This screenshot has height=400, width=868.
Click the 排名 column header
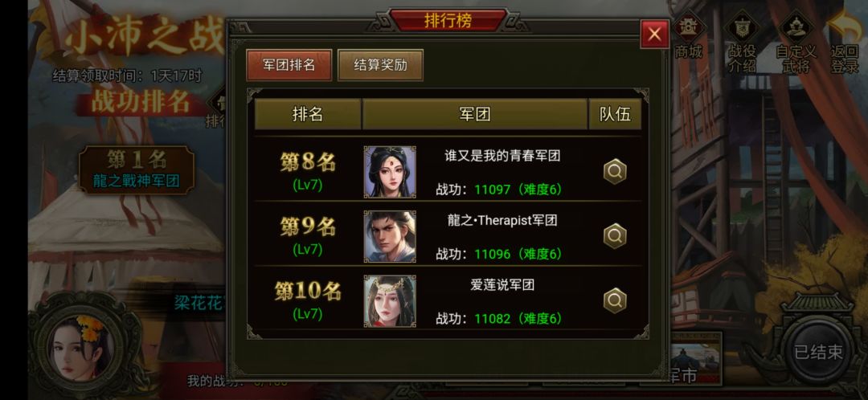coord(308,114)
